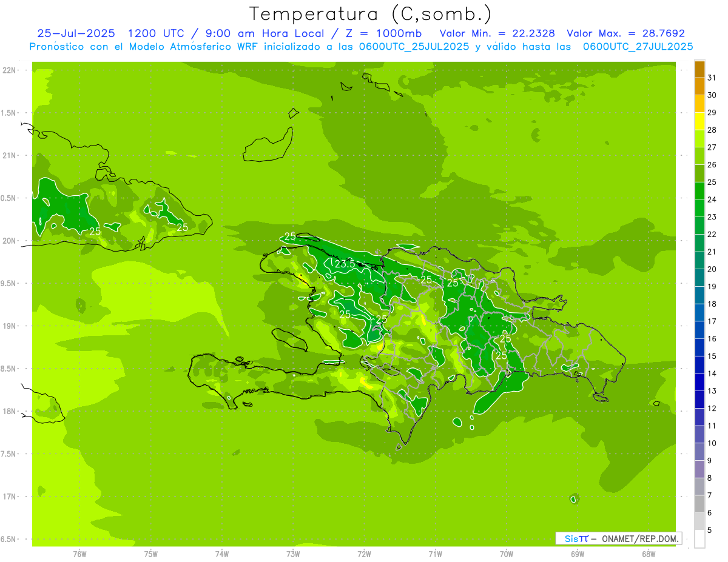
Task: Click the legend value '26'
Action: click(712, 165)
